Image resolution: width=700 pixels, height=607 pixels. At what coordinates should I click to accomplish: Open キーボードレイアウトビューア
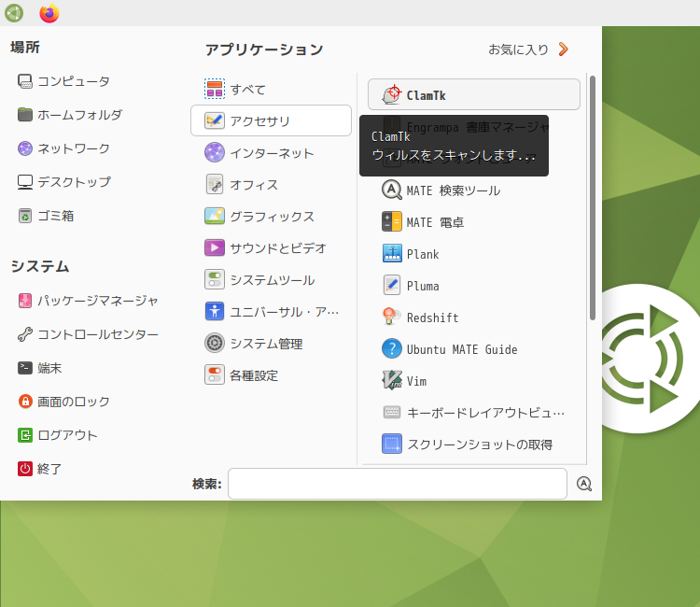click(x=473, y=412)
